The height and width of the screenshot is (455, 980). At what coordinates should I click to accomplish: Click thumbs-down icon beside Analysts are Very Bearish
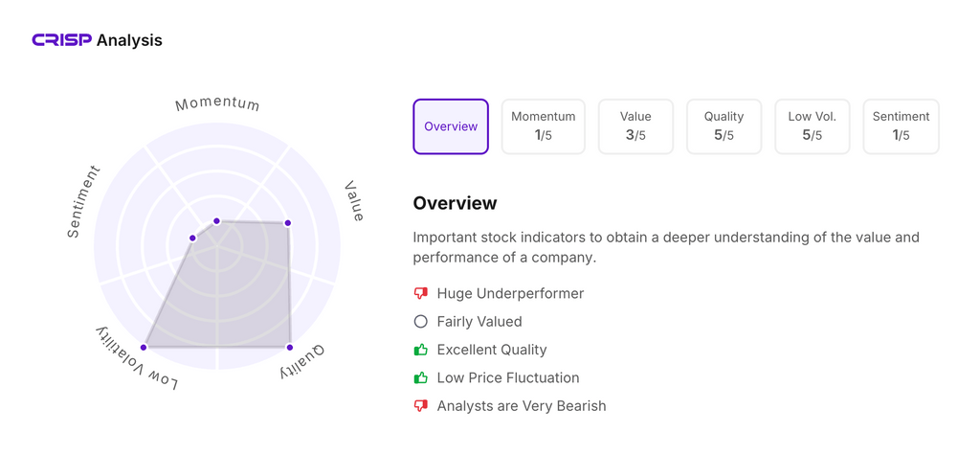click(x=420, y=406)
